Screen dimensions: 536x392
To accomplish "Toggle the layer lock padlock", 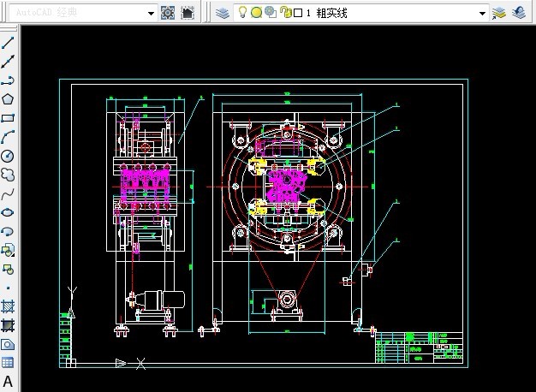I will [284, 13].
